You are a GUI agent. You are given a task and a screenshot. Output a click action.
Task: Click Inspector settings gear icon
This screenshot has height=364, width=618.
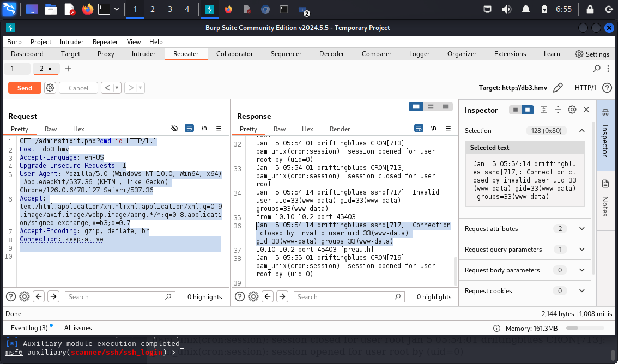(x=572, y=110)
